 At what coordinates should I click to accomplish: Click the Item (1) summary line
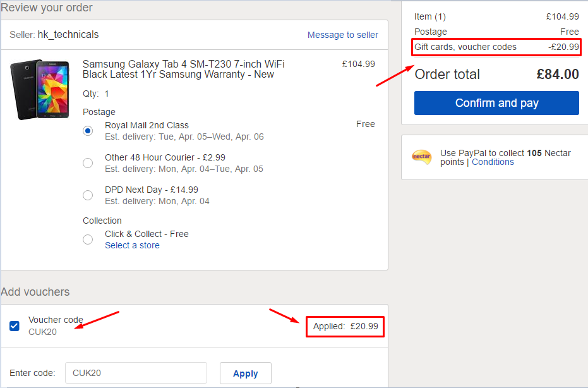[x=496, y=16]
